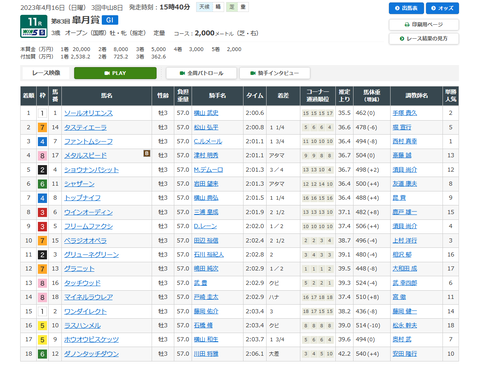Viewport: 480px width, 366px height.
Task: Click the 馬名 column header
Action: click(107, 96)
